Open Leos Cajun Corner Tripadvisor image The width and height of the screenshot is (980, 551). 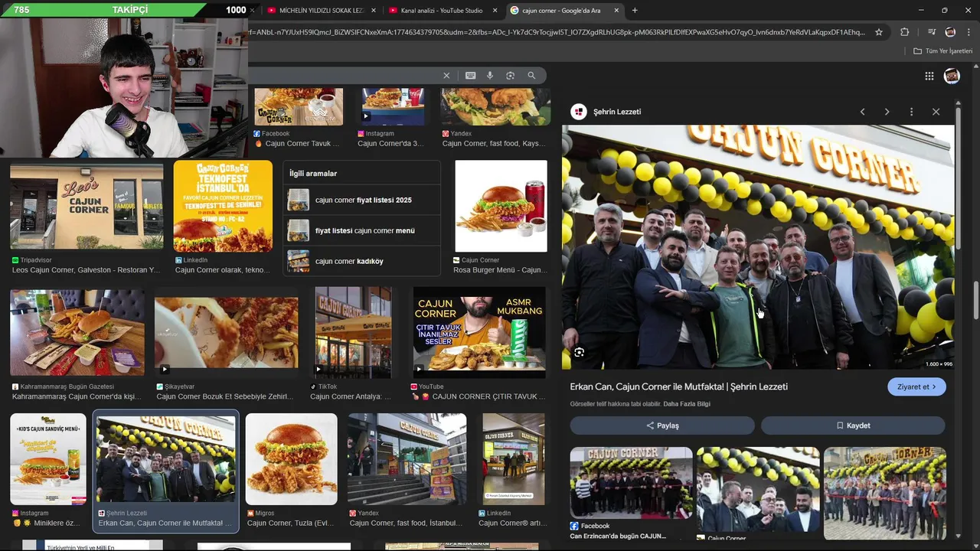[x=87, y=204]
